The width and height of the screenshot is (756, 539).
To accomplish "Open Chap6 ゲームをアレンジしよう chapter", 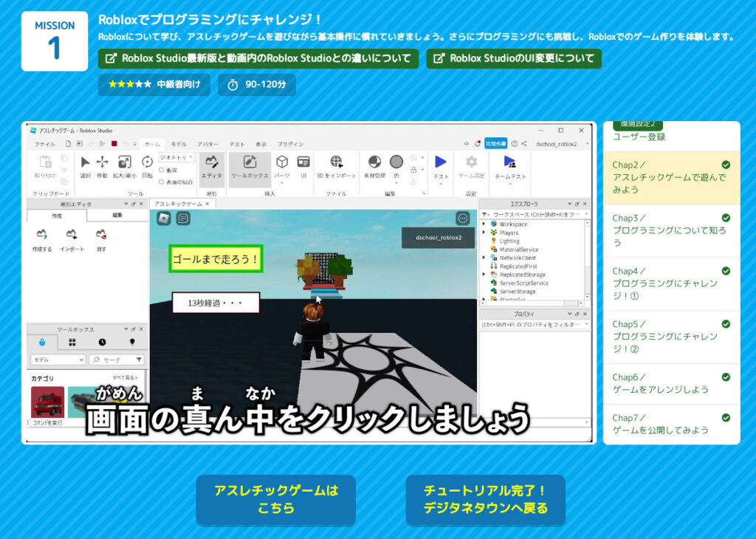I will pos(672,384).
